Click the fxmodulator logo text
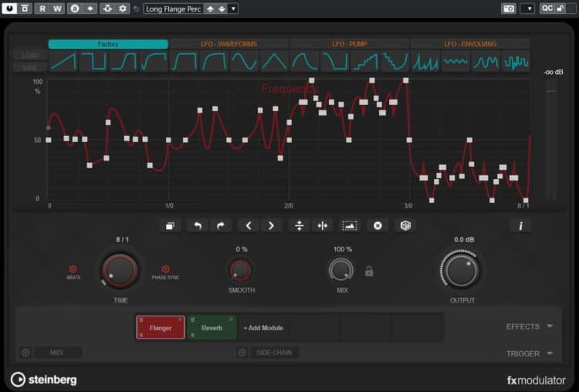The height and width of the screenshot is (392, 579). (537, 380)
